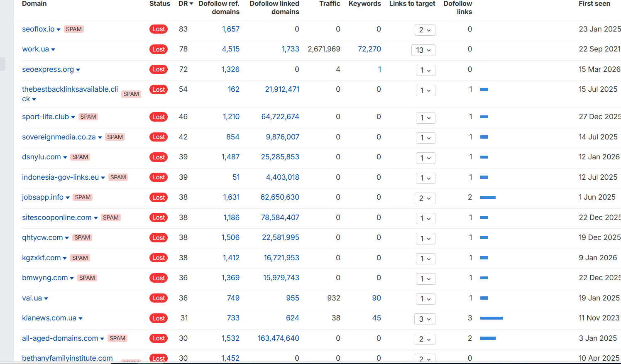Image resolution: width=621 pixels, height=364 pixels.
Task: Click the Lost status badge for work.ua
Action: (159, 49)
